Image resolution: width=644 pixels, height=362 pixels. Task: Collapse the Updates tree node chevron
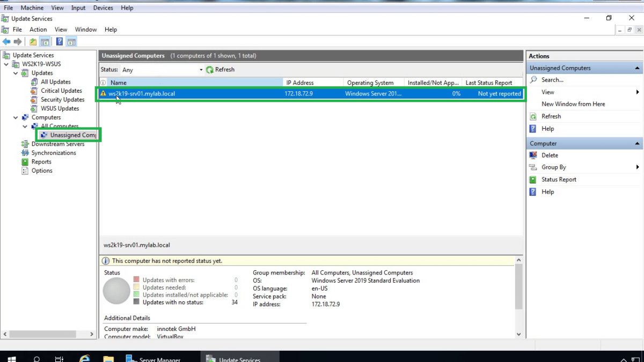(16, 73)
